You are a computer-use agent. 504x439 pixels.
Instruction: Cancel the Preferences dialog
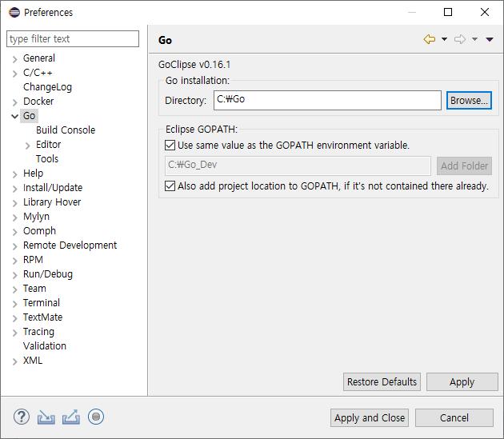pos(454,417)
